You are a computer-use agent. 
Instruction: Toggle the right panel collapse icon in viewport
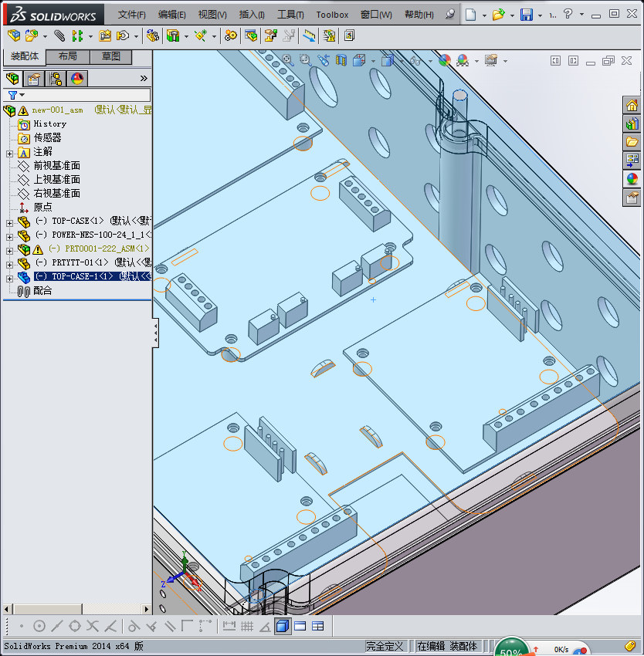tap(573, 61)
